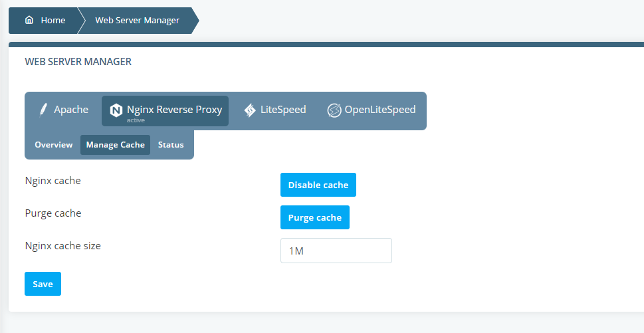Screen dimensions: 644x333
Task: Focus the Nginx cache size field
Action: click(336, 251)
